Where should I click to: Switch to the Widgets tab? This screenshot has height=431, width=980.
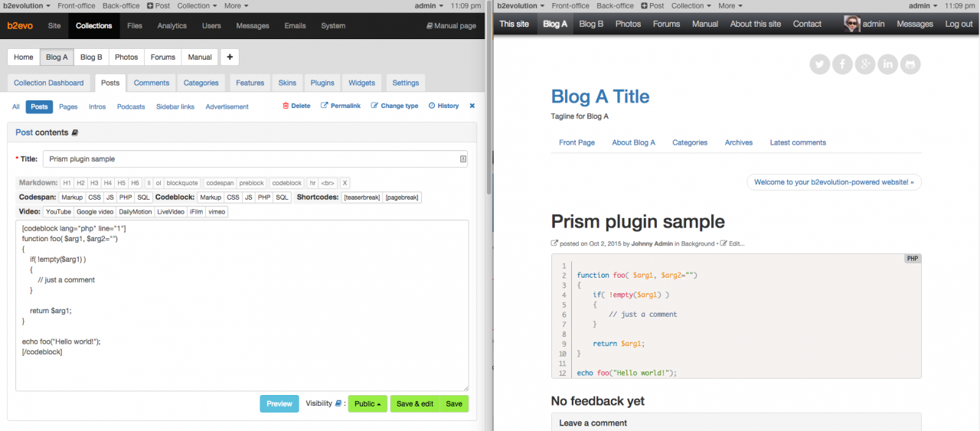coord(362,83)
